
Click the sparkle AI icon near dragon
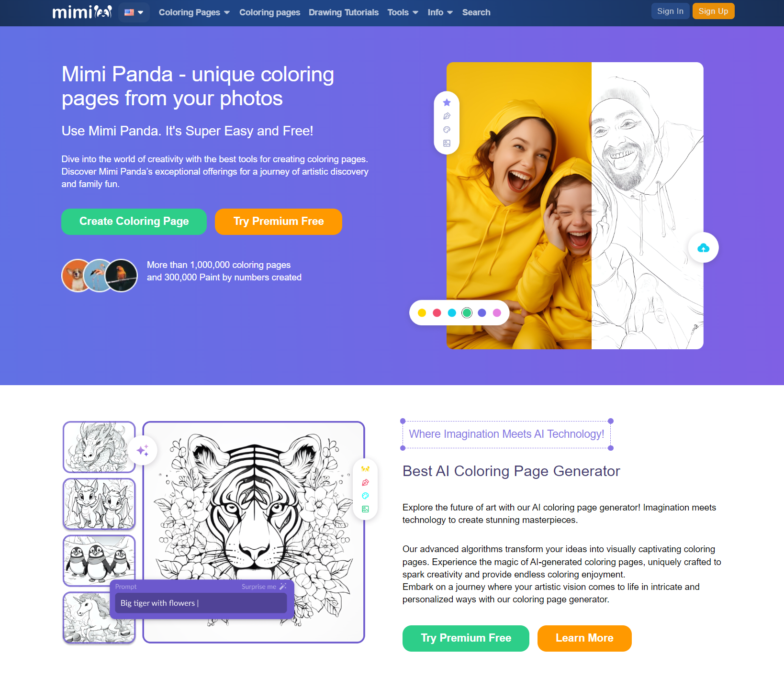click(143, 450)
